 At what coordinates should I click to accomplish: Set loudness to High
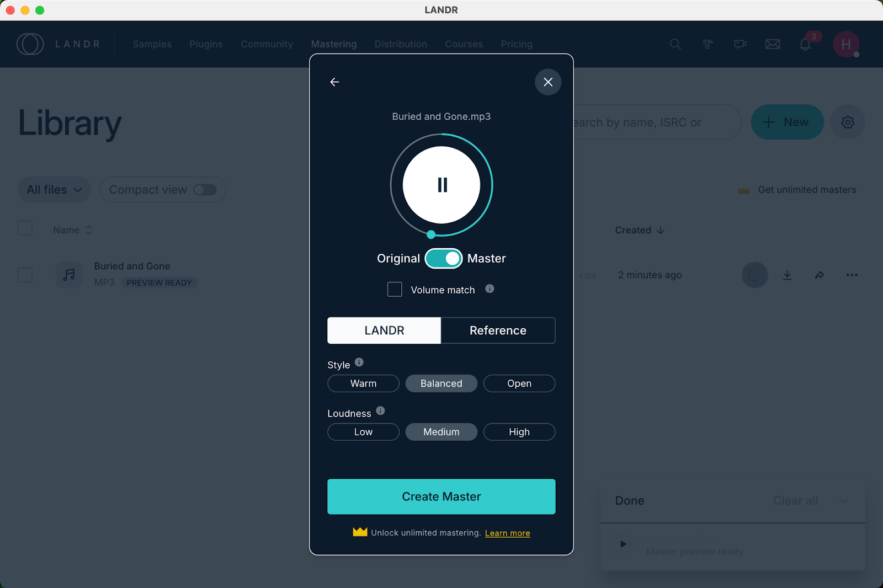point(519,432)
